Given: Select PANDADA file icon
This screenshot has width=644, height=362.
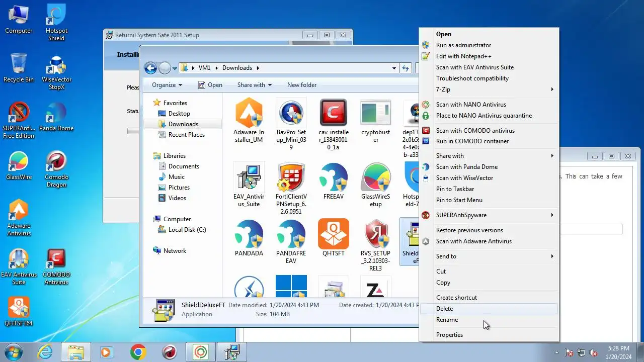Looking at the screenshot, I should 249,238.
